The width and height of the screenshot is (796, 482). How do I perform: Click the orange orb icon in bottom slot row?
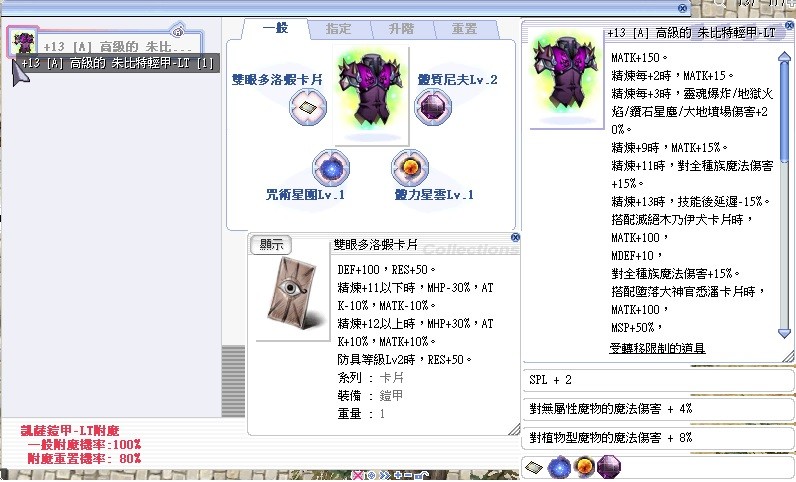click(x=584, y=467)
